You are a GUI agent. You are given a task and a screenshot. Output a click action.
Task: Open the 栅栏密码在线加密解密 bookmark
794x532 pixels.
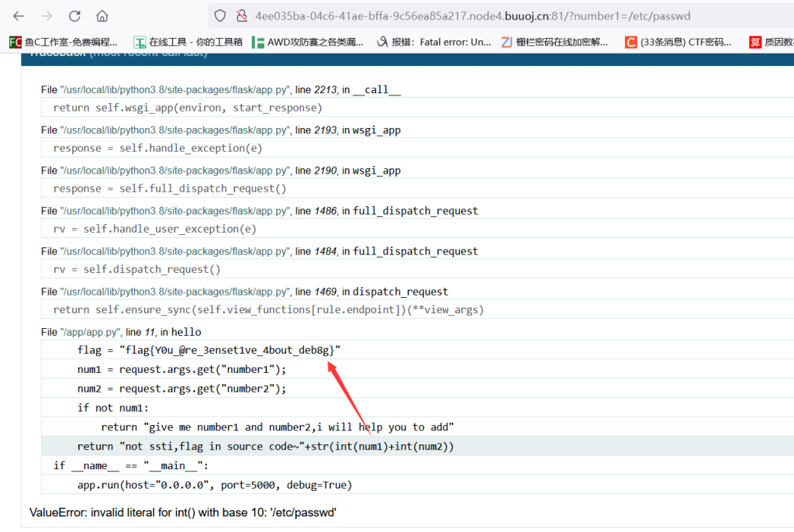pos(554,42)
